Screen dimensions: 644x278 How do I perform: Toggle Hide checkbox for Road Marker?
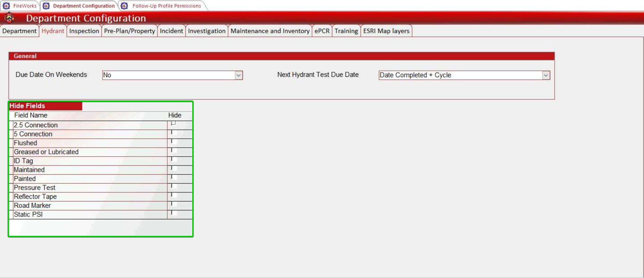pyautogui.click(x=173, y=204)
